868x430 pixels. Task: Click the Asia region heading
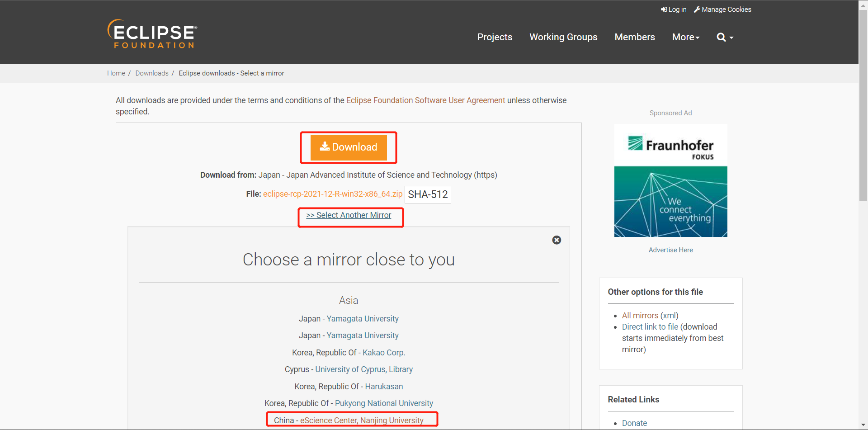click(349, 300)
